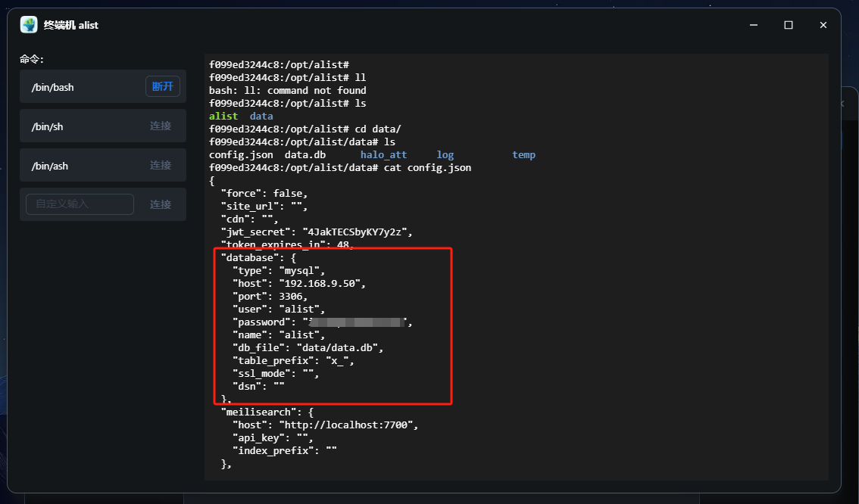Minimize the 终端机 alist window

click(x=754, y=25)
